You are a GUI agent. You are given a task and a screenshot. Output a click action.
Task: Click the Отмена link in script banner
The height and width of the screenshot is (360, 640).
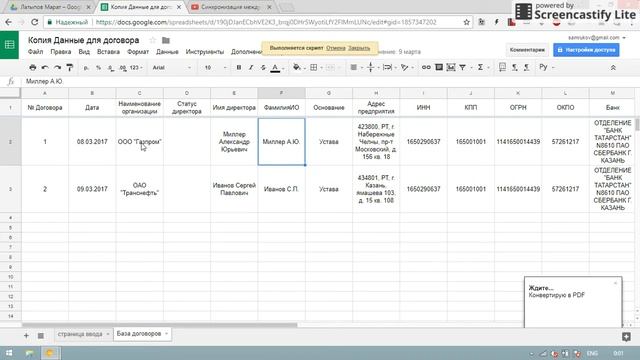coord(336,48)
